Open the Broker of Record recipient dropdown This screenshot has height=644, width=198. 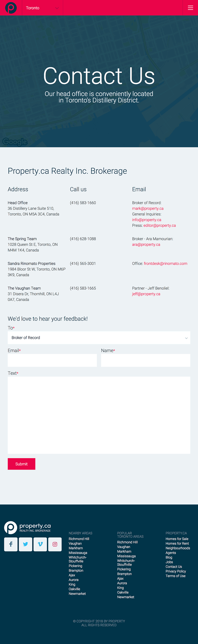99,338
